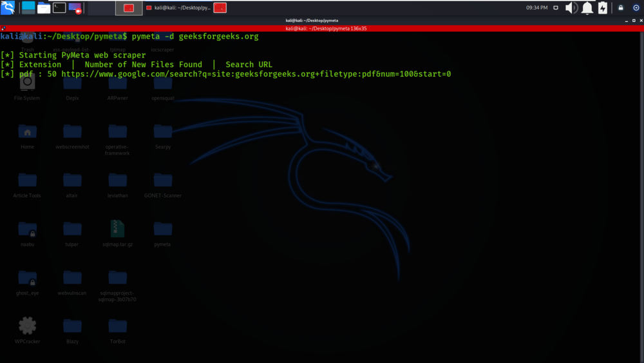
Task: Open the screen recorder panel launcher
Action: point(75,8)
